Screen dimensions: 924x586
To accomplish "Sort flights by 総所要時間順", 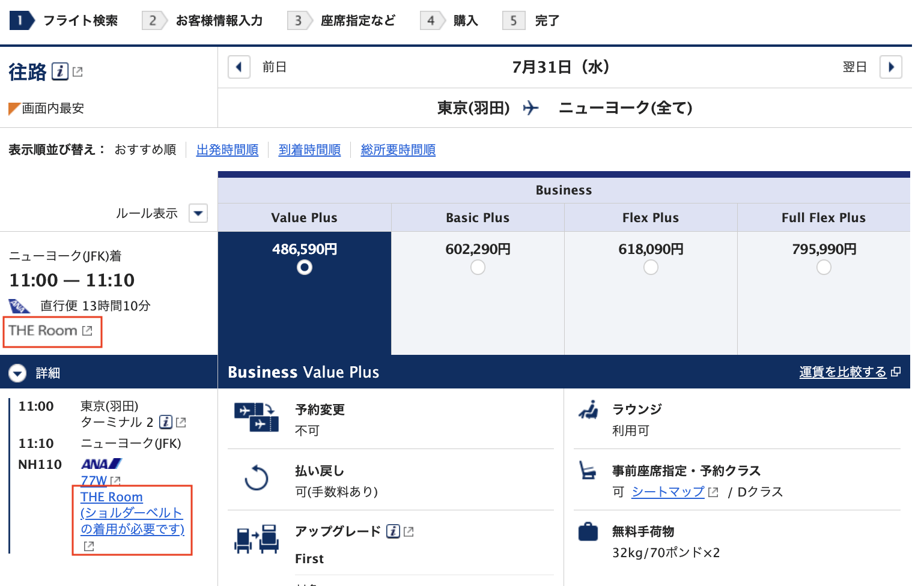I will click(398, 150).
